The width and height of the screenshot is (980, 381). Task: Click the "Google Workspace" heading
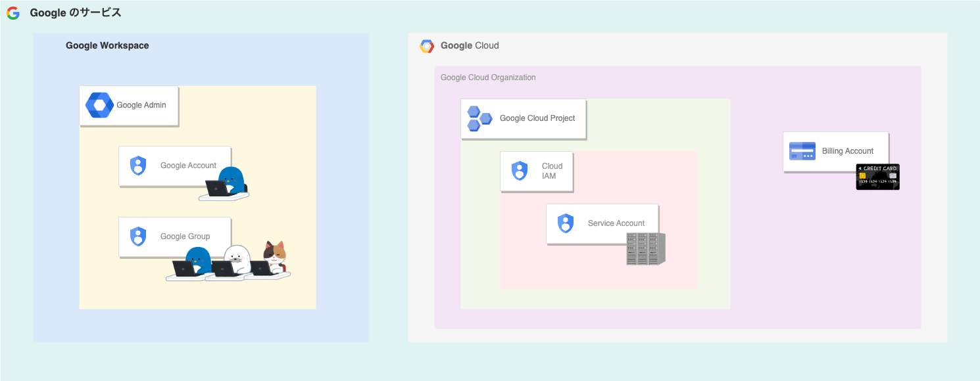[107, 46]
